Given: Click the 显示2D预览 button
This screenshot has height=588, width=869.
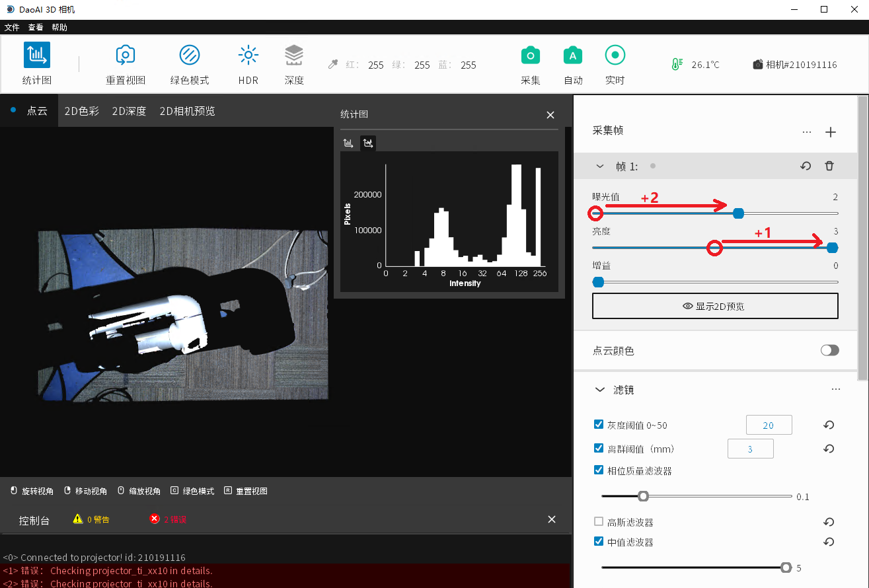Looking at the screenshot, I should 715,306.
